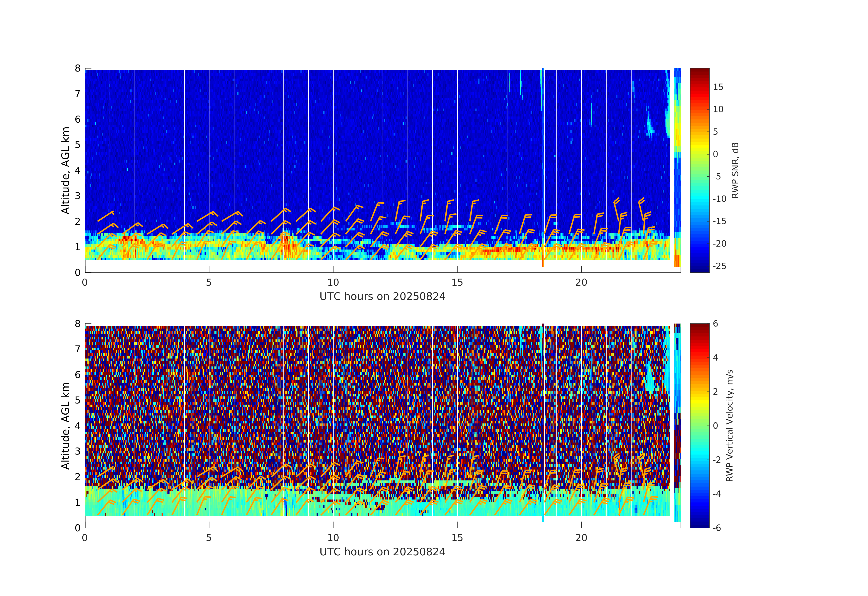This screenshot has height=596, width=868.
Task: Click the RWP SNR colorbar
Action: 699,170
